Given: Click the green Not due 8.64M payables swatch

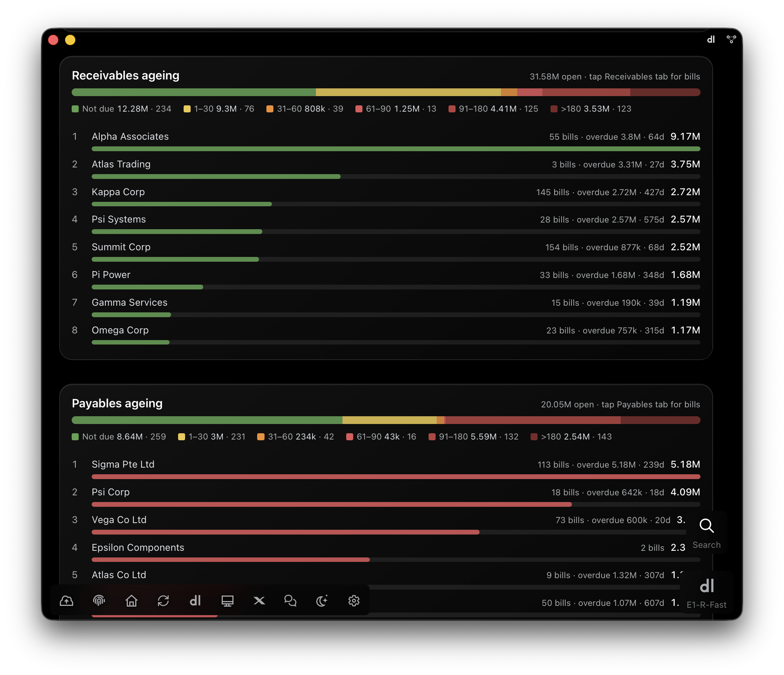Looking at the screenshot, I should [75, 437].
